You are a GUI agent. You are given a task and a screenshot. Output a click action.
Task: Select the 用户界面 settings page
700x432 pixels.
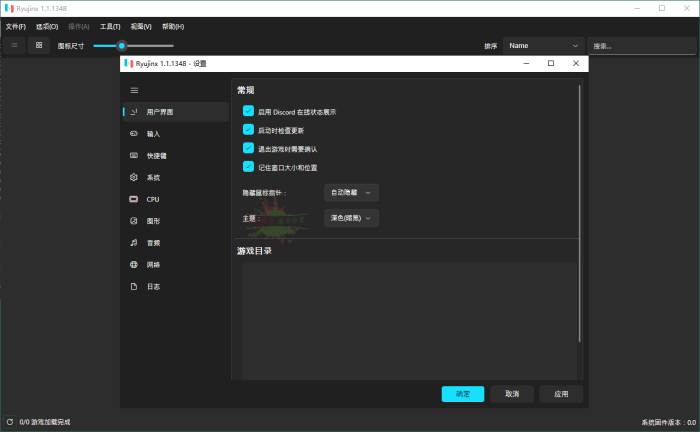pyautogui.click(x=175, y=112)
